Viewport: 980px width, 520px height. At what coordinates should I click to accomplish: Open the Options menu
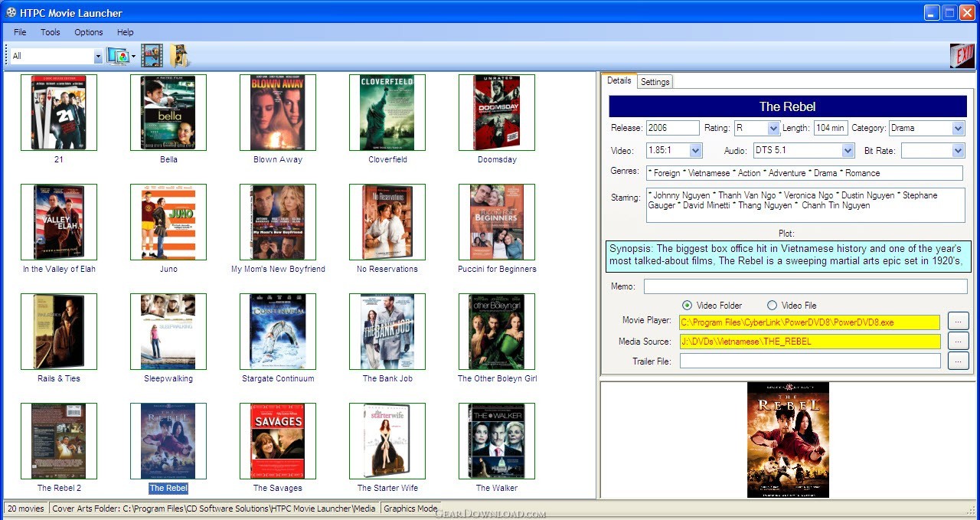[x=89, y=32]
